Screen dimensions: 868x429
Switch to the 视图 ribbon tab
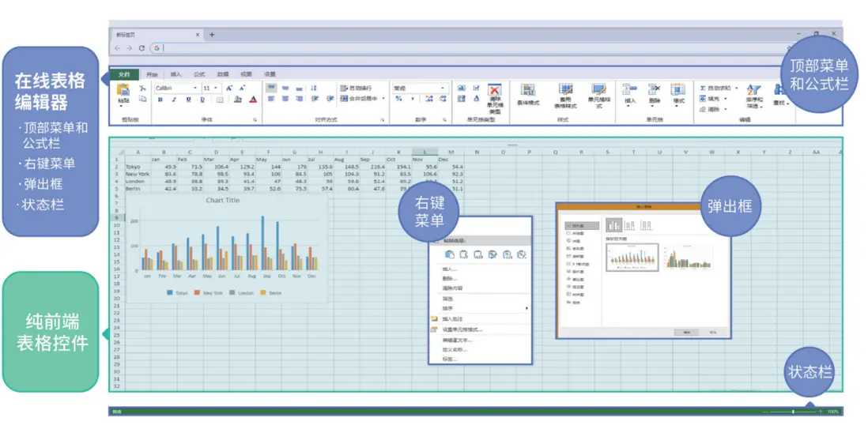tap(246, 74)
